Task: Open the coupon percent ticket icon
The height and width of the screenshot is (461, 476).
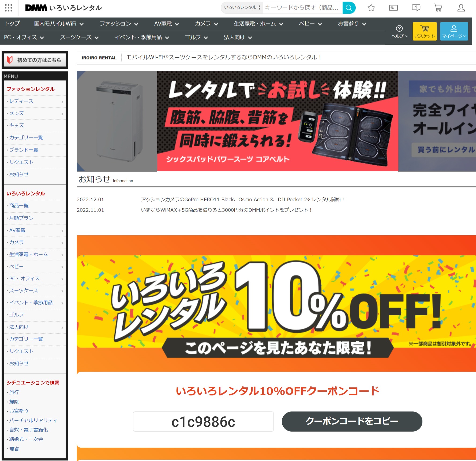Action: tap(393, 8)
